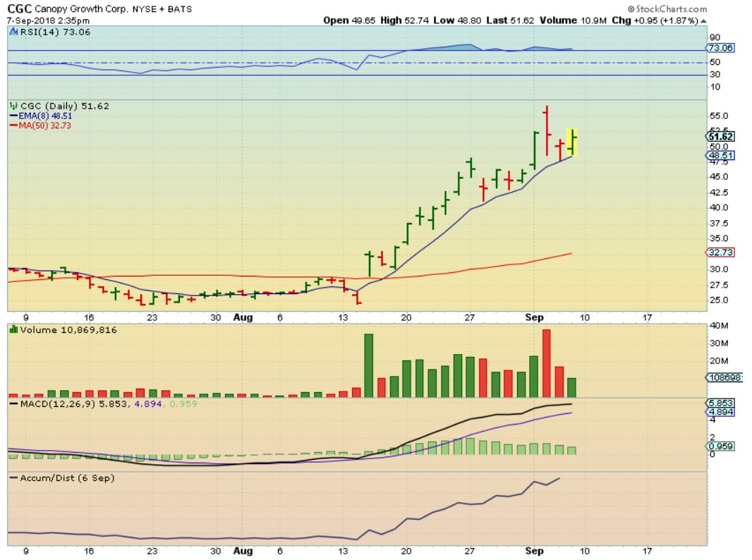
Task: Click the 20M volume axis label
Action: pos(719,360)
